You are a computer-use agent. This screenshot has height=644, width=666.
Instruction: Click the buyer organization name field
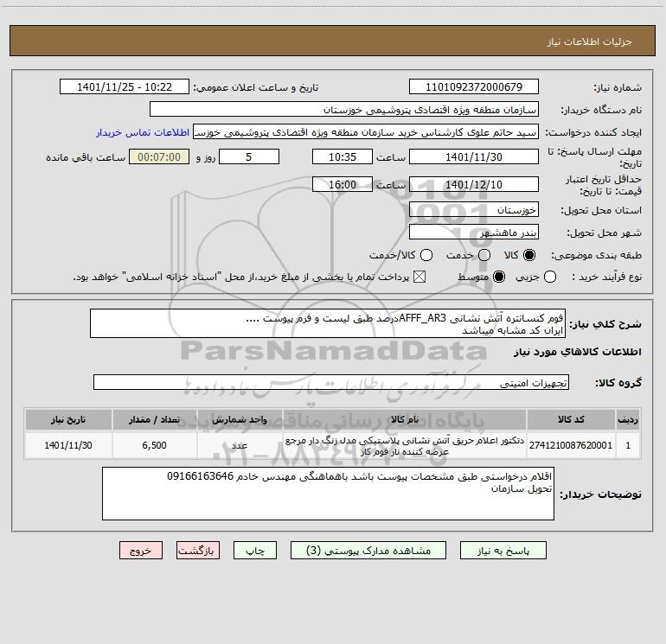click(344, 110)
